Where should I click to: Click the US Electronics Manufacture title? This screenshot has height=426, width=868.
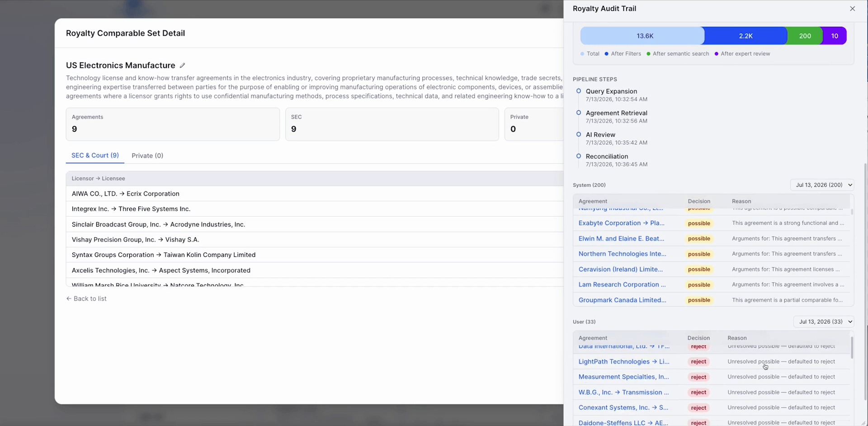click(x=121, y=66)
